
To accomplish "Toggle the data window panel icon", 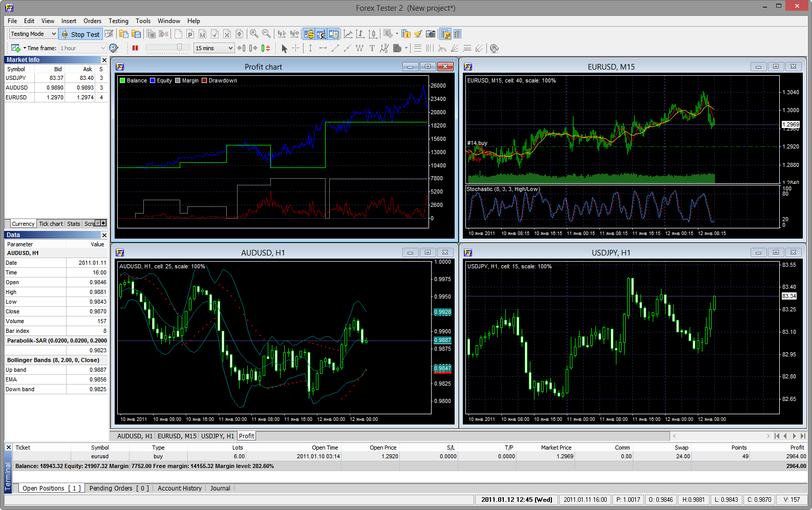I will pyautogui.click(x=321, y=34).
